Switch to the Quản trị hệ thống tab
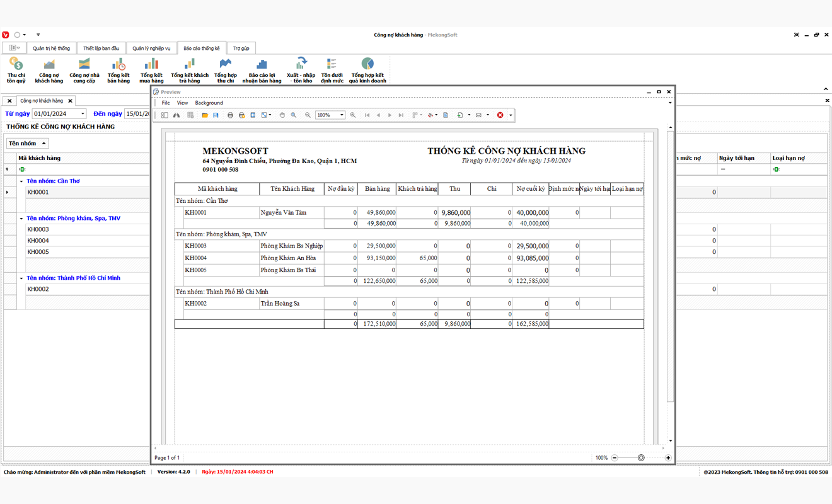 tap(52, 49)
